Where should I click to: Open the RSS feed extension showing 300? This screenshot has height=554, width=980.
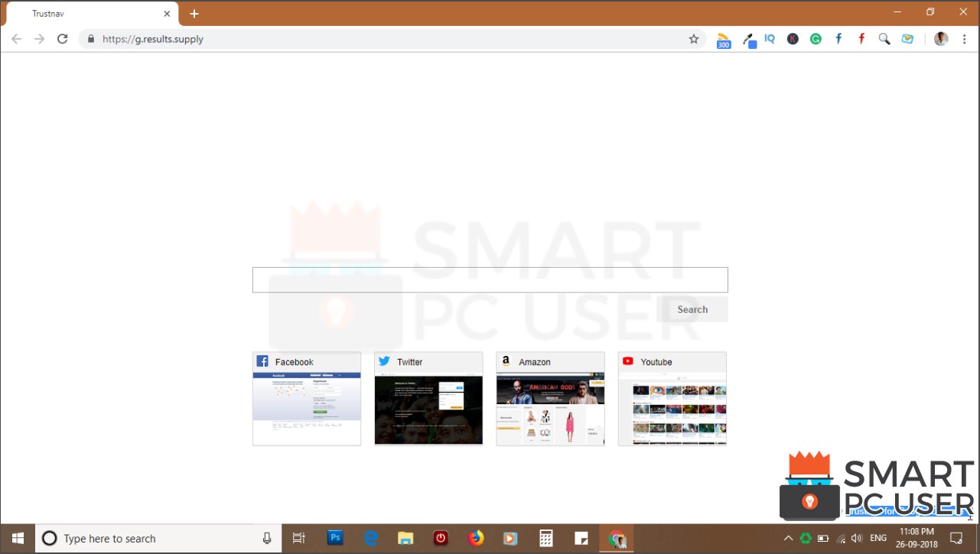(724, 40)
